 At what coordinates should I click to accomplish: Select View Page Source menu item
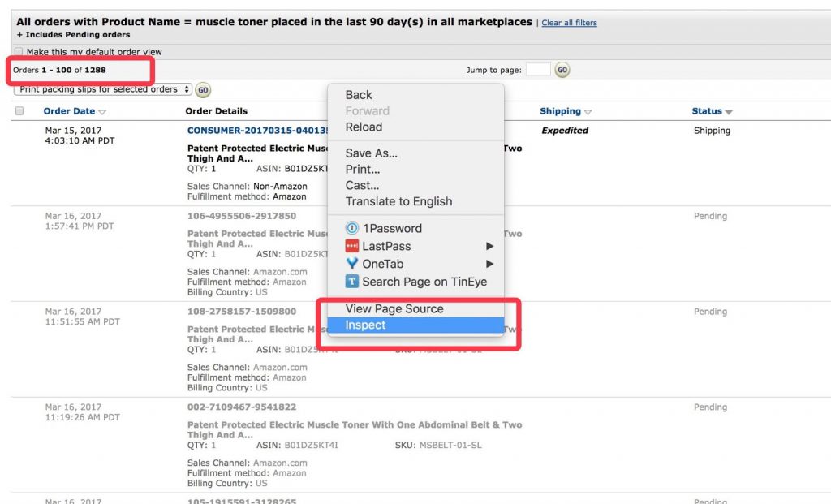coord(394,309)
